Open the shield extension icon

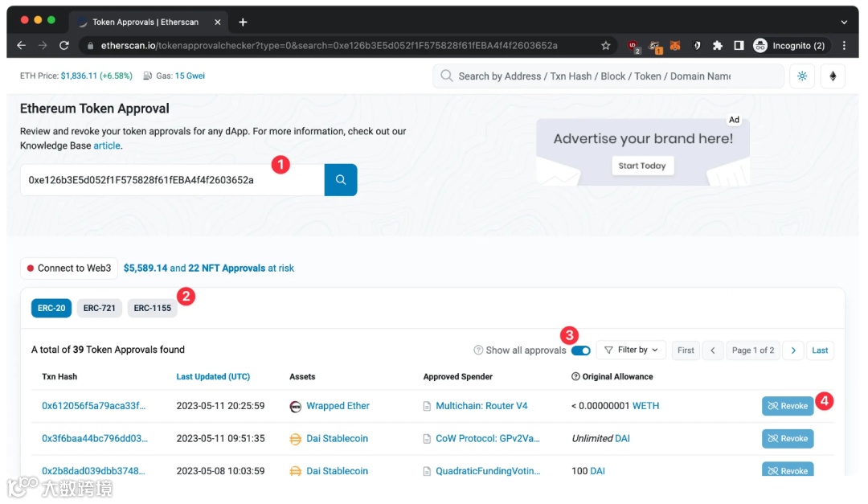pyautogui.click(x=697, y=46)
